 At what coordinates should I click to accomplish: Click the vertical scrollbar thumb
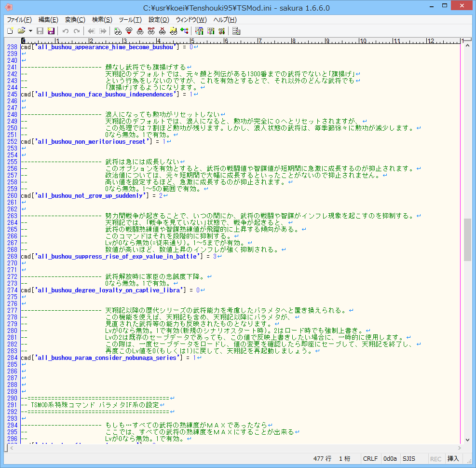[467, 239]
